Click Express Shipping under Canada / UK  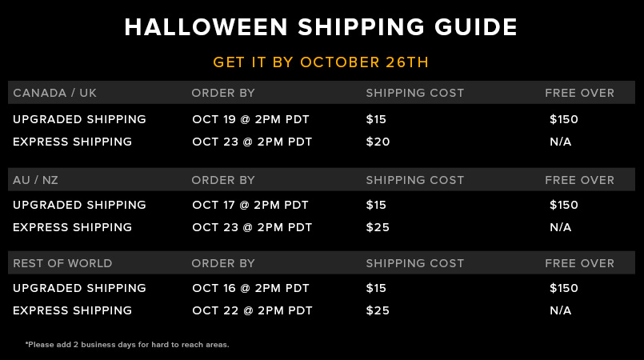[72, 142]
